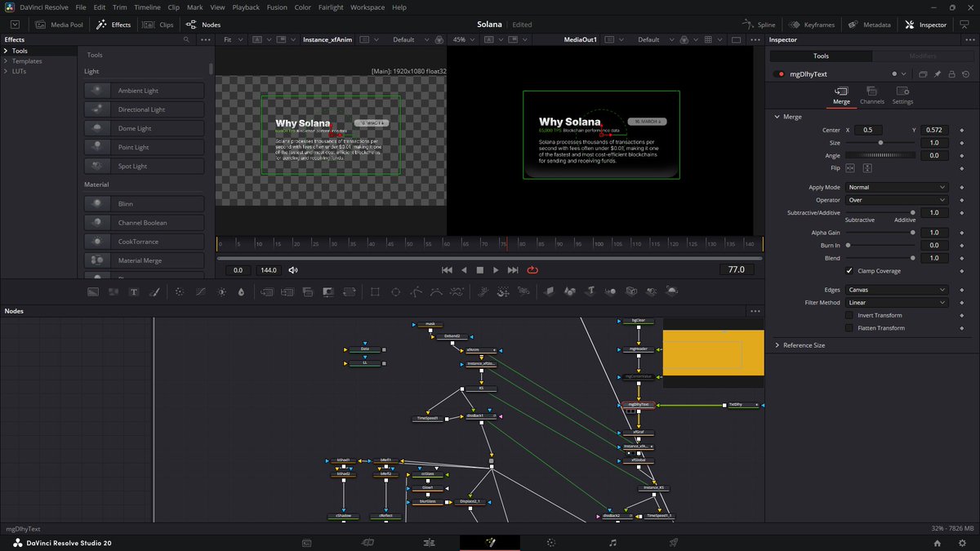
Task: Flip horizontally in Merge controls
Action: click(x=850, y=168)
